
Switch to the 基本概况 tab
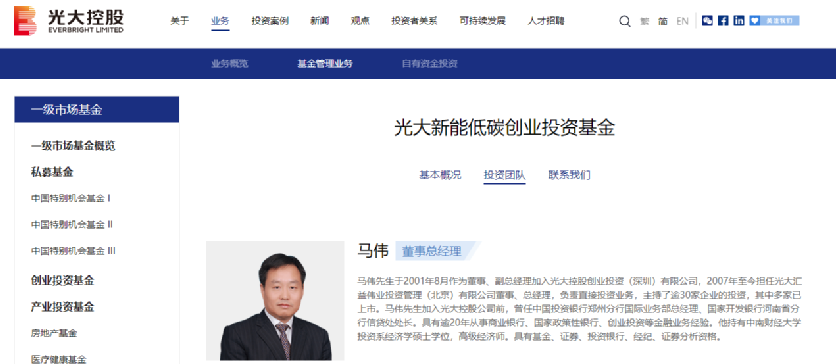(x=440, y=175)
